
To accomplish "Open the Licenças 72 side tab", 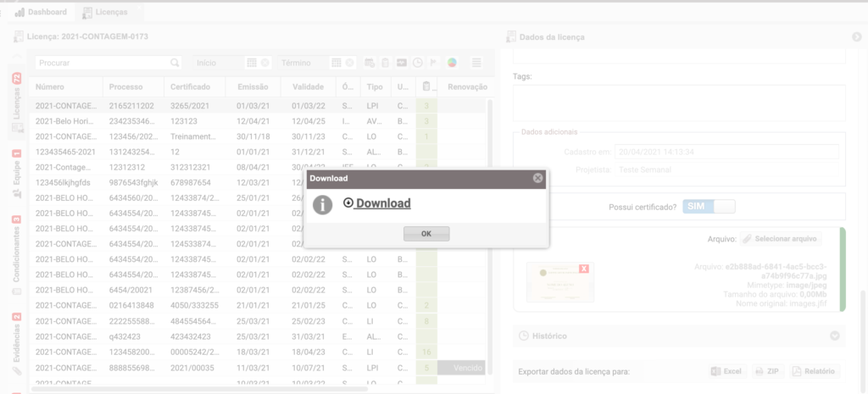I will pos(17,103).
